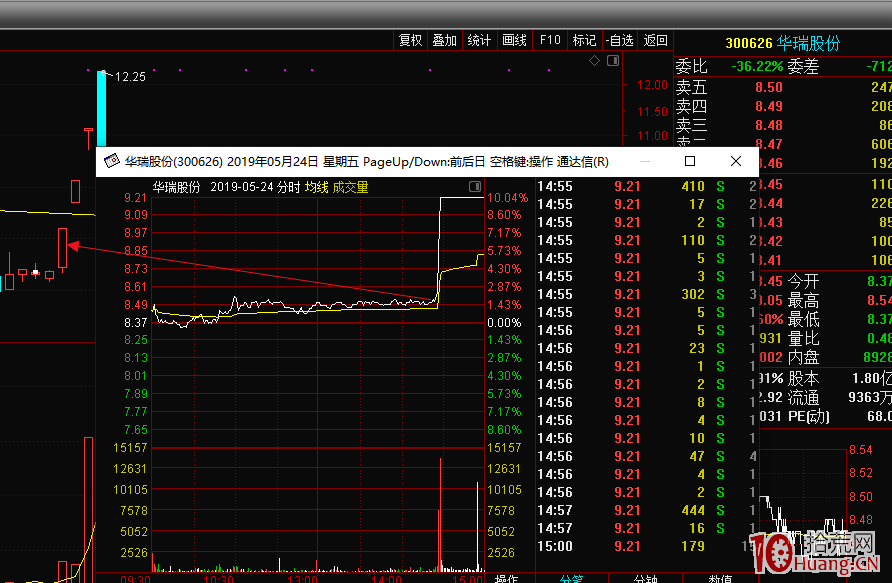
Task: Click the PE(动) field
Action: pyautogui.click(x=840, y=416)
